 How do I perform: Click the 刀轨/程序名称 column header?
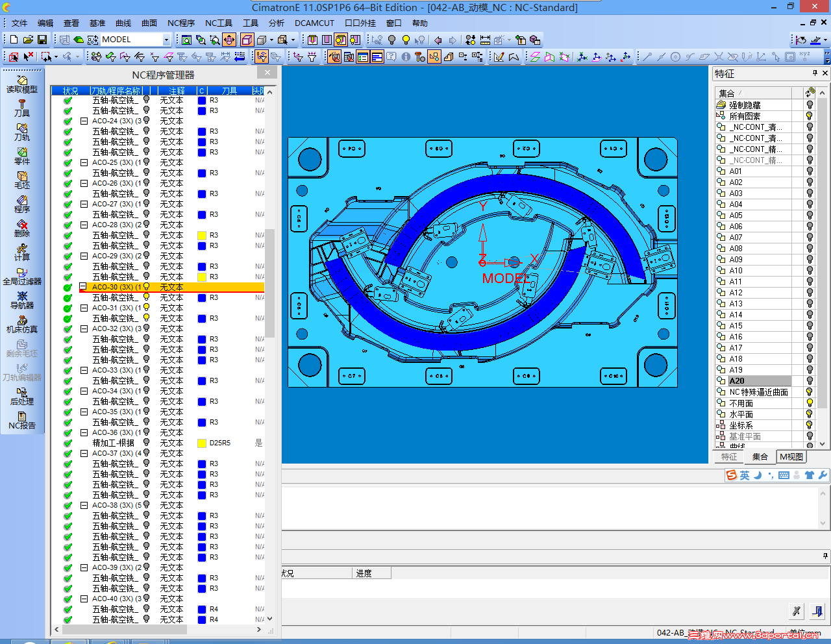pos(116,91)
